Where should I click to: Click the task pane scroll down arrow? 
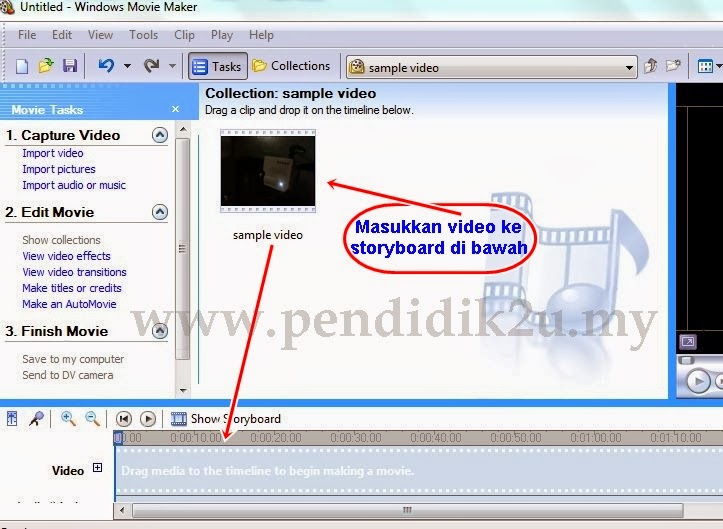(x=183, y=391)
